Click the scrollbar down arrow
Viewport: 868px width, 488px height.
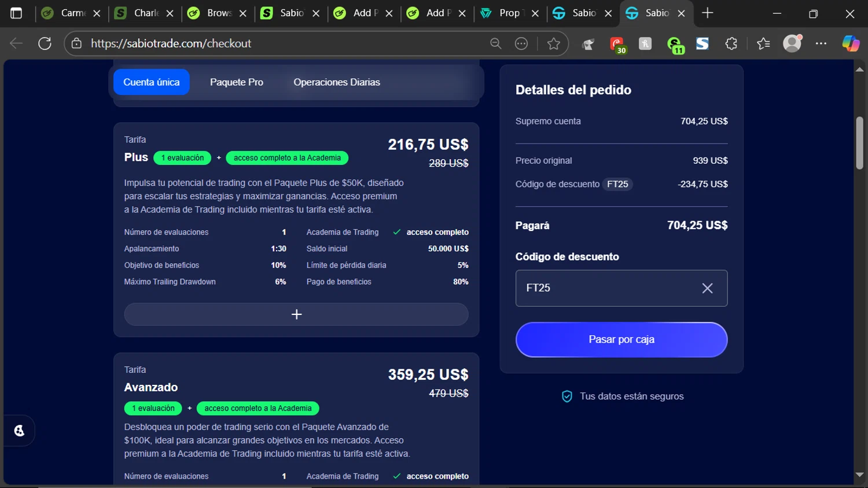859,475
